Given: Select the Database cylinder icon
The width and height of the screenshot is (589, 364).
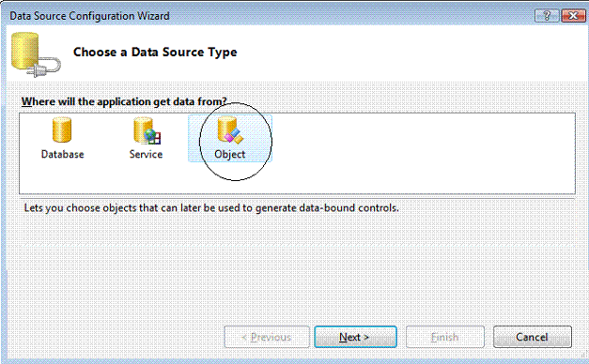Looking at the screenshot, I should (62, 129).
